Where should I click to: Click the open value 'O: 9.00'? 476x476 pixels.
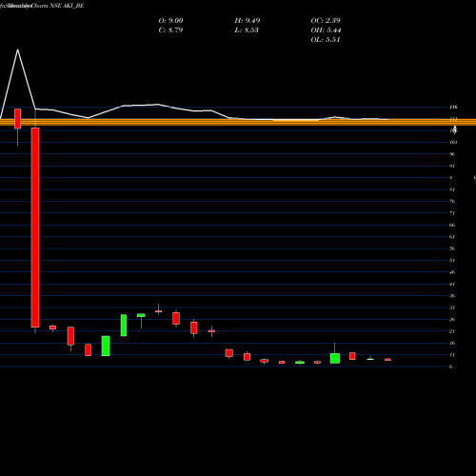[170, 21]
